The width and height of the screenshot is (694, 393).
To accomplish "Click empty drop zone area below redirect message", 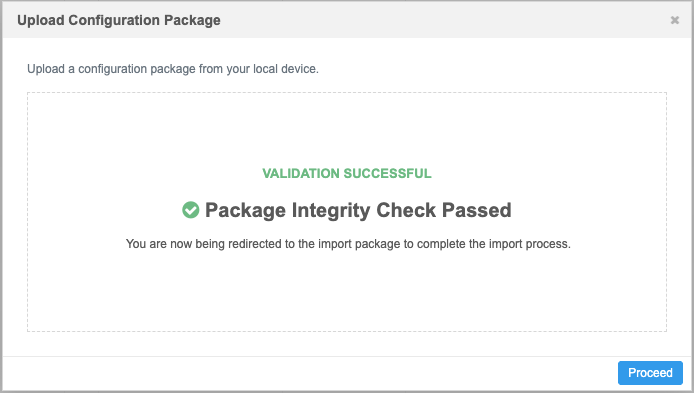I will tap(347, 292).
